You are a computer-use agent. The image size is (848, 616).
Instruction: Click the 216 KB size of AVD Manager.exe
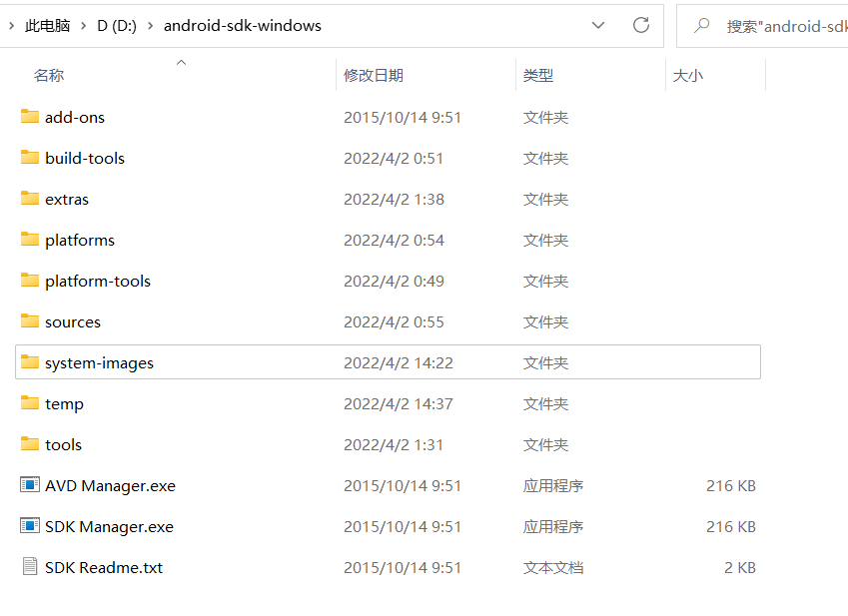[x=731, y=486]
